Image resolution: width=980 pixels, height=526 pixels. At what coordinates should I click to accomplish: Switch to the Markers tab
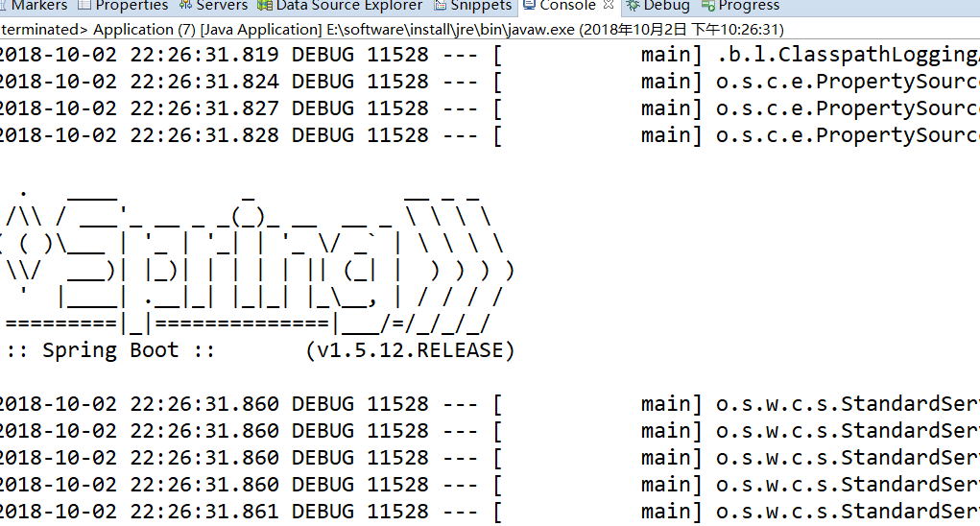click(x=35, y=6)
